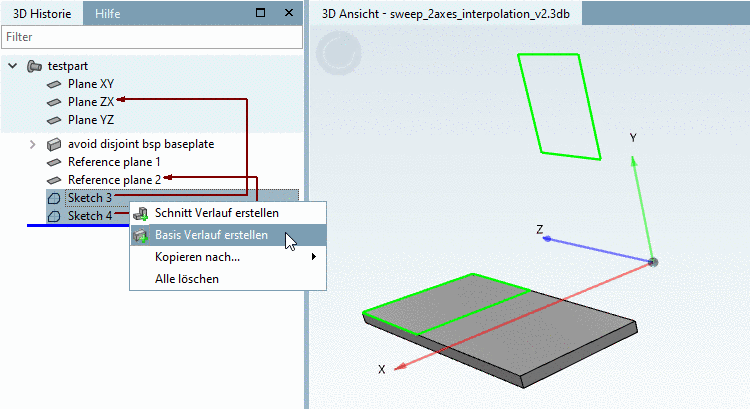Select the Sketch 4 label

point(90,216)
